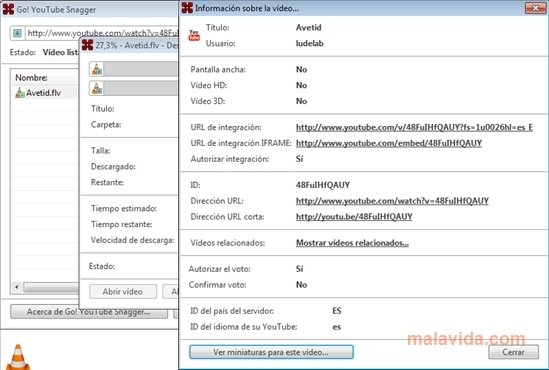Screen dimensions: 549x370
Task: Click the app icon of the Información sobre la vídeo window
Action: (187, 8)
